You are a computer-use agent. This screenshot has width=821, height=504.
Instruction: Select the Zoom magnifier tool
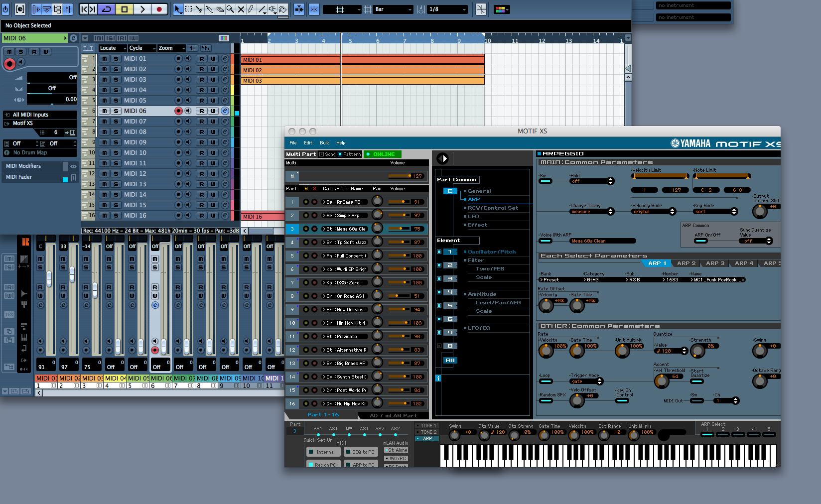231,9
